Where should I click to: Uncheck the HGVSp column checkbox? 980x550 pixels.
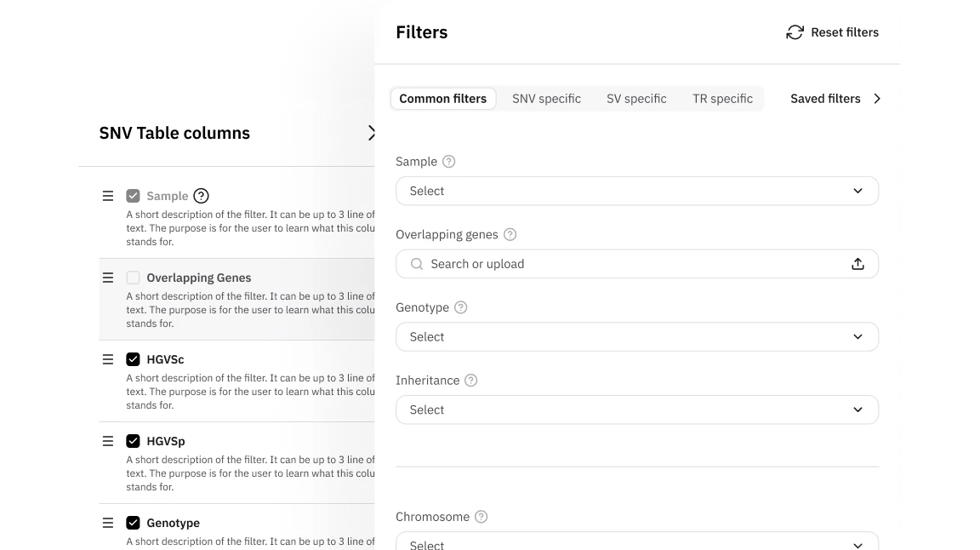click(x=133, y=441)
